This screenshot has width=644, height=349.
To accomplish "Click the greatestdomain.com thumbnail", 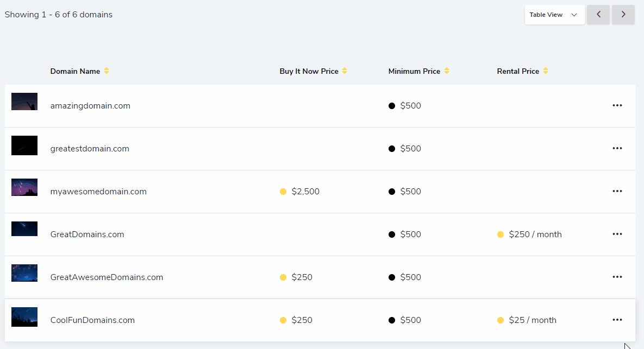I will 24,145.
